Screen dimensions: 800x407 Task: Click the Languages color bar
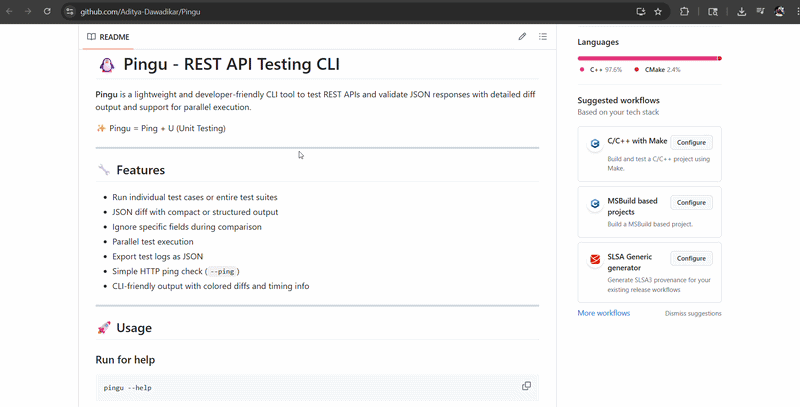click(x=649, y=58)
